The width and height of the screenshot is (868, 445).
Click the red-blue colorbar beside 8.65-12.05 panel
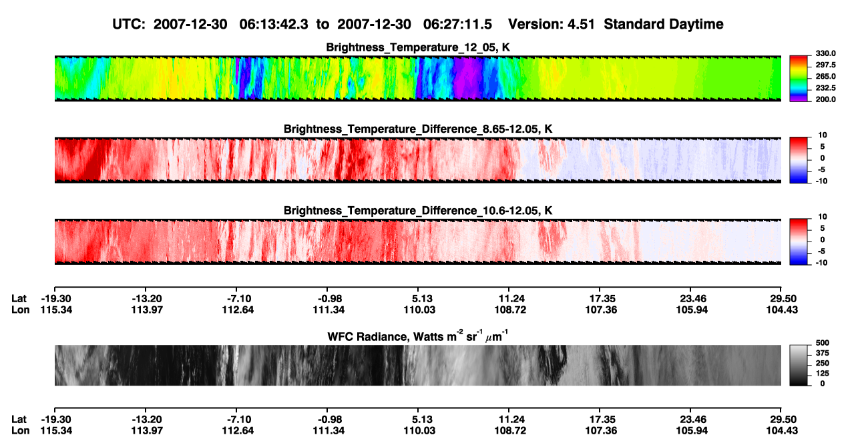pos(797,160)
